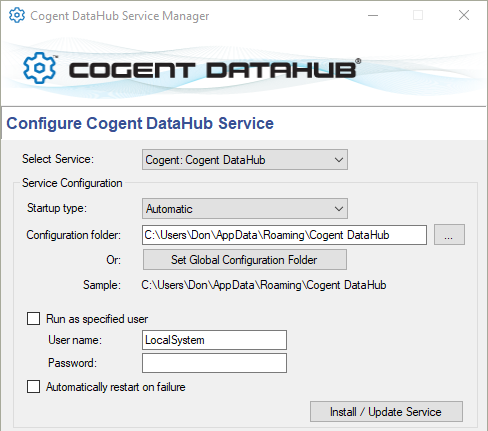488x431 pixels.
Task: Click the Automatic startup type arrow
Action: click(339, 209)
